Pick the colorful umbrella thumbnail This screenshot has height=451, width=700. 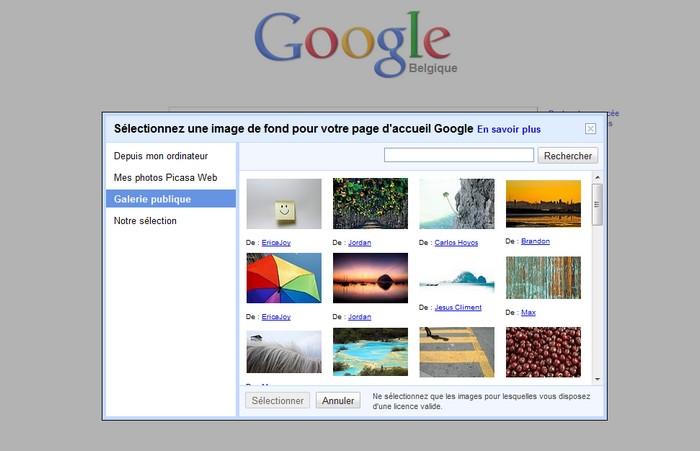point(284,278)
